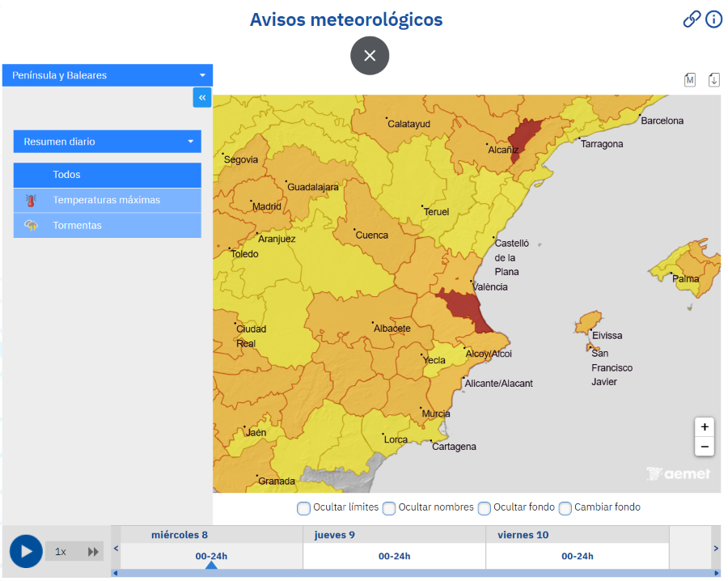Click the Alcoy/Alcoi label on the map
This screenshot has height=581, width=728.
coord(489,354)
